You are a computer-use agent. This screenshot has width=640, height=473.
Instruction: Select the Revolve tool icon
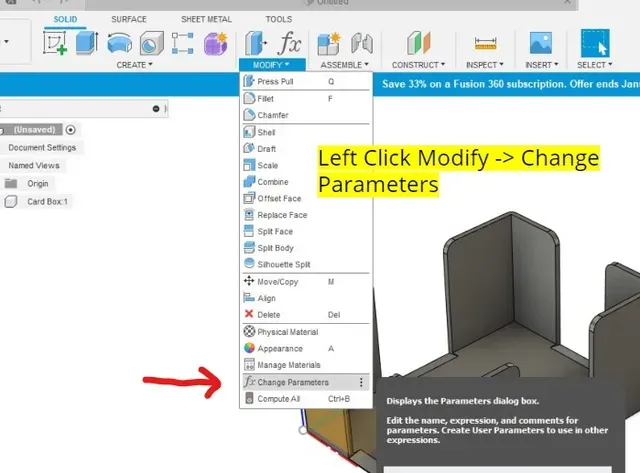[x=120, y=43]
